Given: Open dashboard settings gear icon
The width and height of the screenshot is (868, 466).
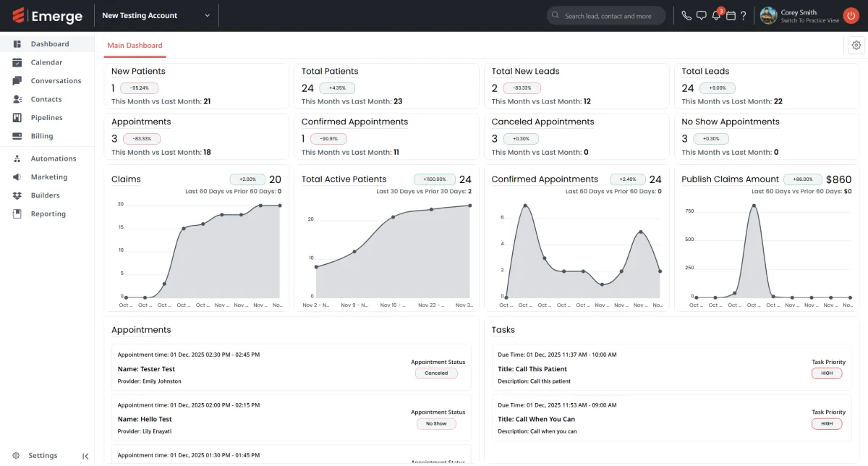Looking at the screenshot, I should coord(856,45).
